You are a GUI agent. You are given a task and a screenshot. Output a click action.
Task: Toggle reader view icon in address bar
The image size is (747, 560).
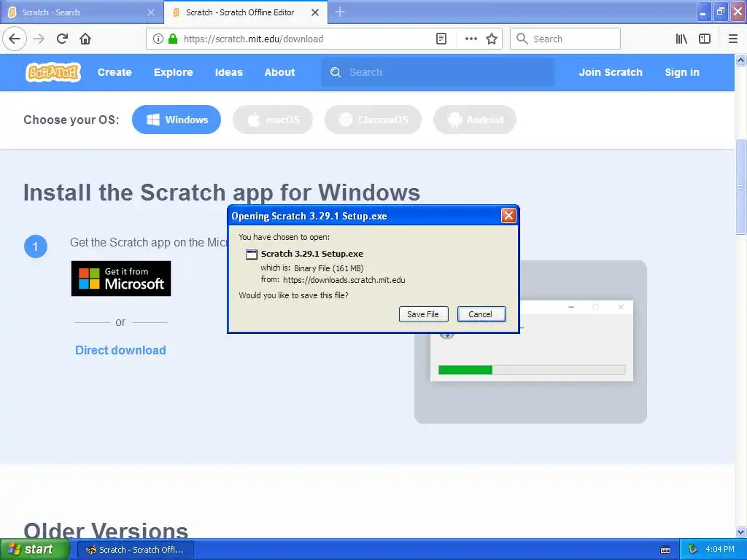click(x=441, y=39)
